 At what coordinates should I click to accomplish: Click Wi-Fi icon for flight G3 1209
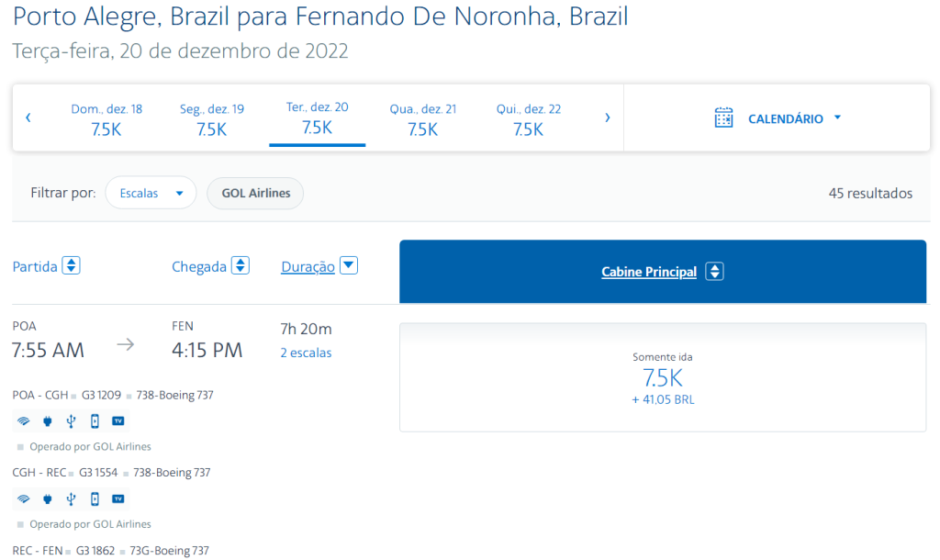click(23, 420)
